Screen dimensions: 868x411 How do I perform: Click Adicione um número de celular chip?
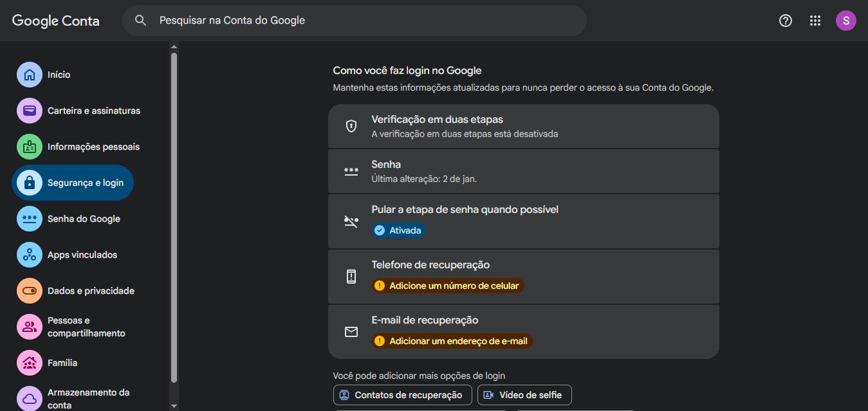[448, 286]
